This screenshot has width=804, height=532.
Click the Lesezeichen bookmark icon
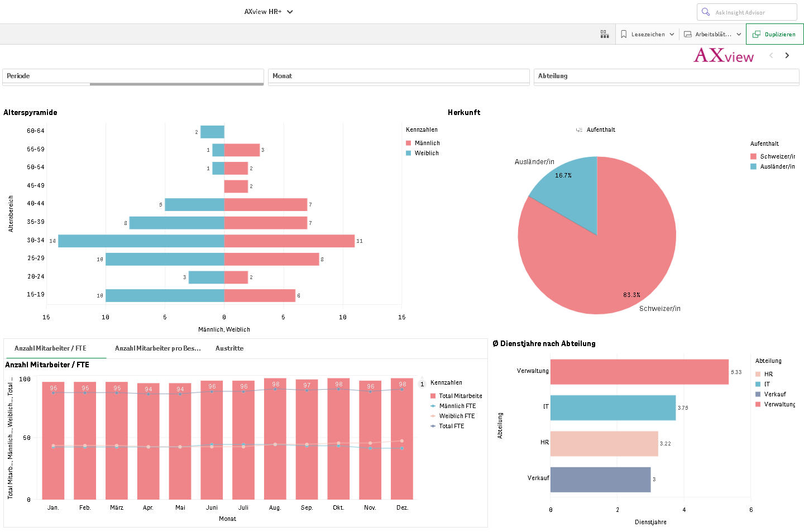tap(624, 34)
